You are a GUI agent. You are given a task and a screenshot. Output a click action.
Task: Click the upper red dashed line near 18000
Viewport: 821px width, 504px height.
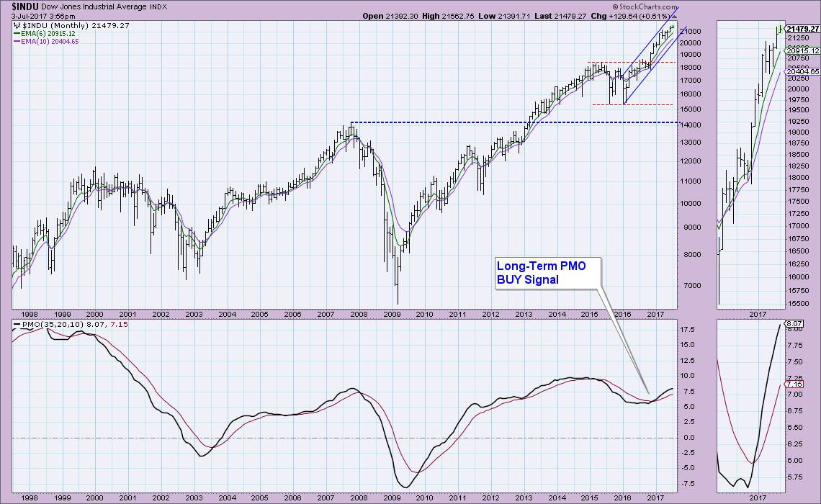(x=630, y=63)
